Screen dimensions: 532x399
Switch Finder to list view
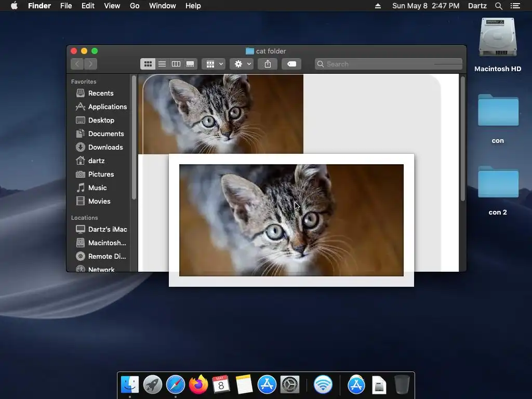click(x=162, y=64)
